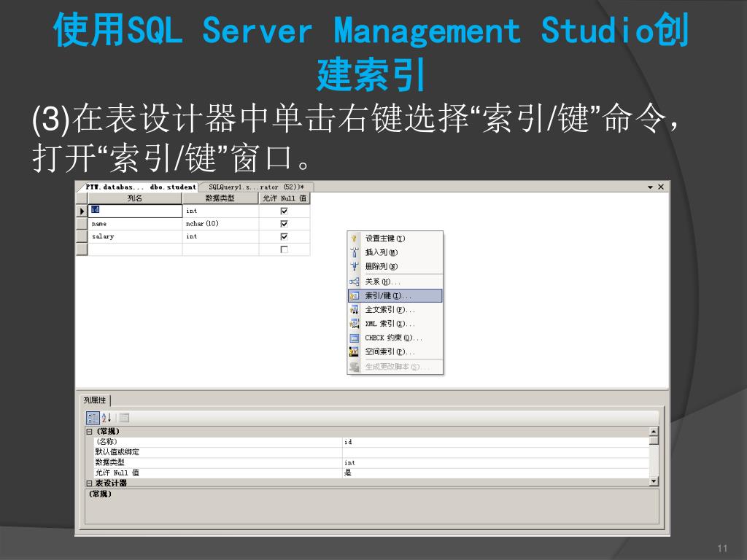Viewport: 747px width, 560px height.
Task: Click the key icon beside 设置主键
Action: (x=354, y=238)
